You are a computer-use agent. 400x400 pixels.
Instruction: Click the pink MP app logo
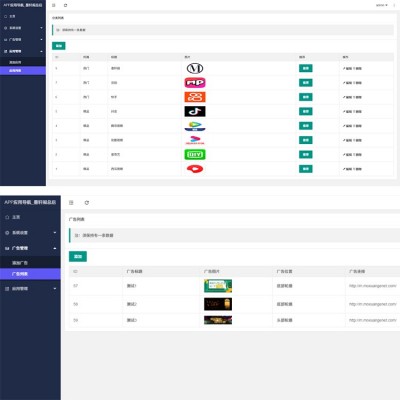pyautogui.click(x=195, y=83)
